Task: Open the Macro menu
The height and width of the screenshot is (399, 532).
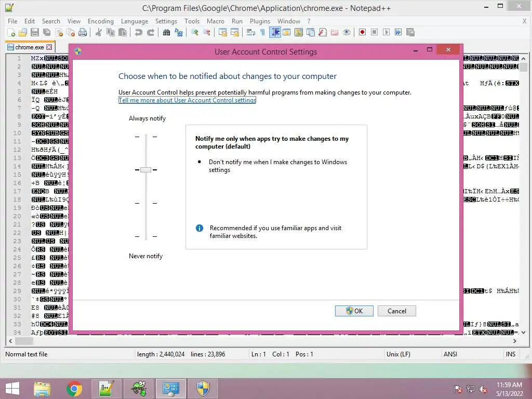Action: 216,21
